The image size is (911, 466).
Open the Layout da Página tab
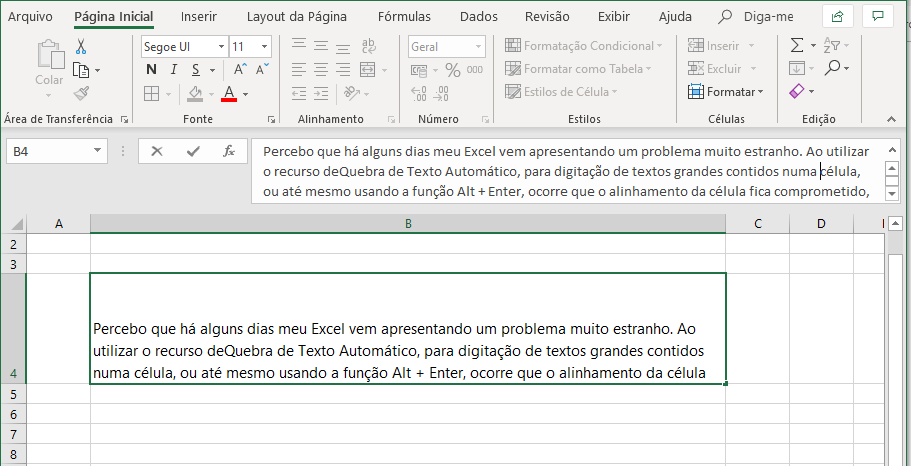tap(296, 17)
